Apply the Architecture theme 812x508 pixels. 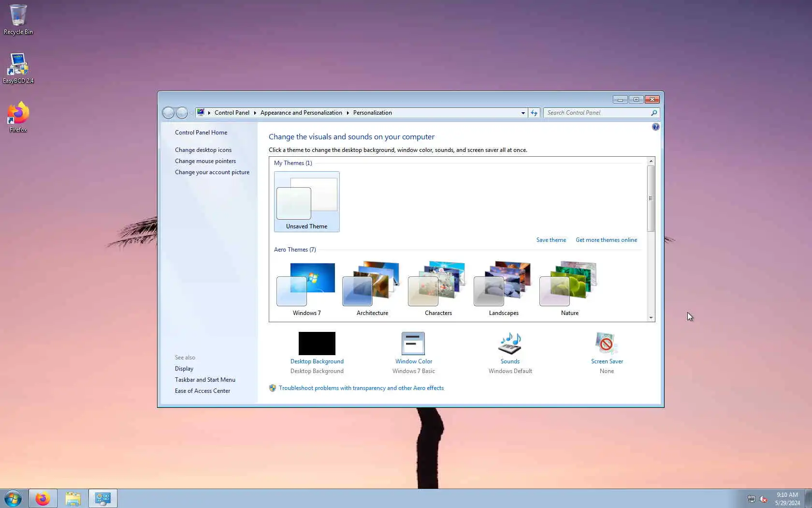pyautogui.click(x=373, y=289)
